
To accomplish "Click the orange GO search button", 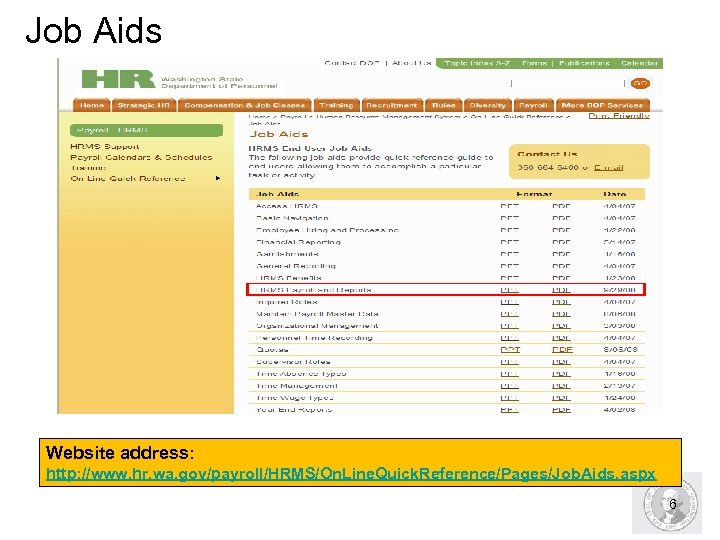I will point(640,84).
